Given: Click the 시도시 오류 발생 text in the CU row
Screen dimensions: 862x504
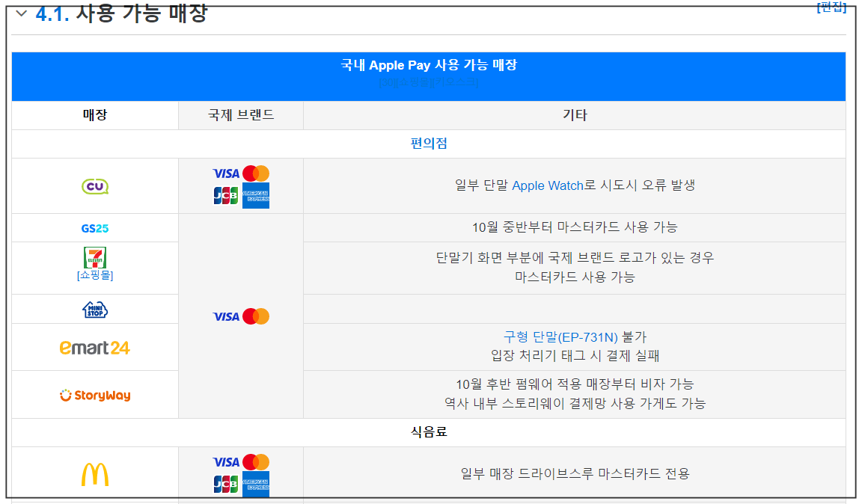Looking at the screenshot, I should 647,185.
